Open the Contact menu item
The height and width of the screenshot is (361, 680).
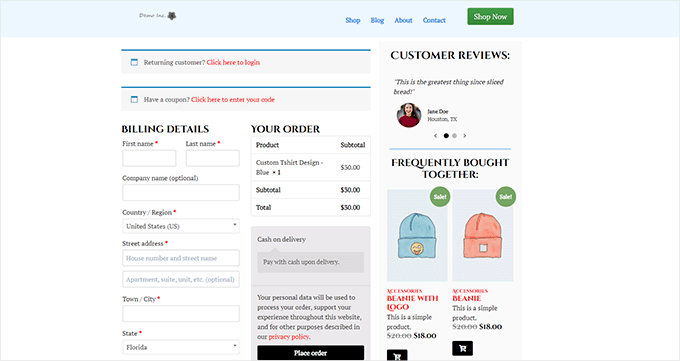coord(434,20)
